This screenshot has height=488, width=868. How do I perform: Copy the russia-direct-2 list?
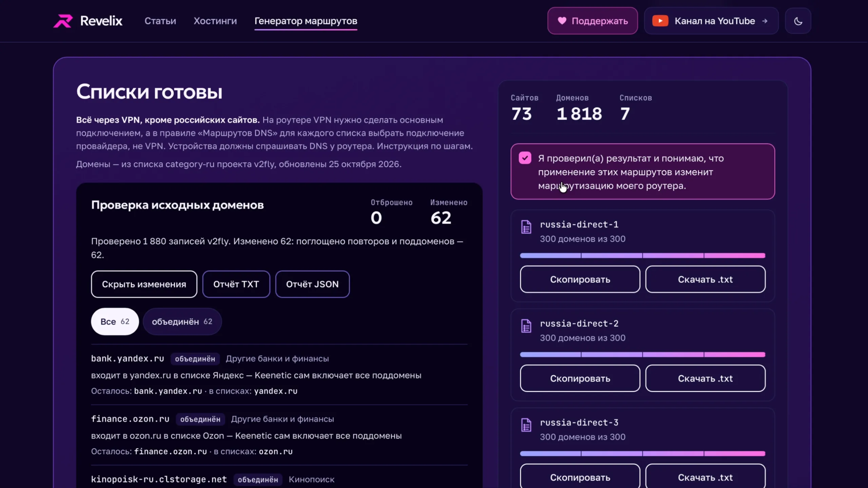580,378
